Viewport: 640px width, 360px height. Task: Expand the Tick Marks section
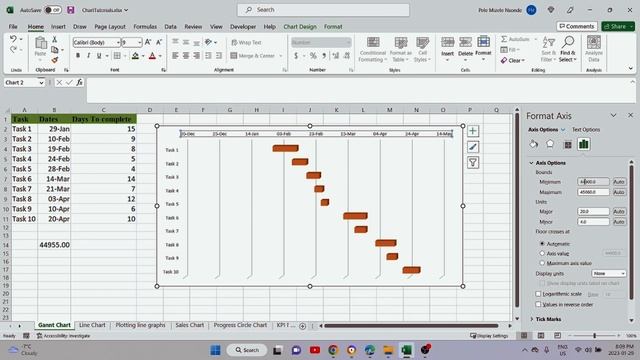[x=531, y=319]
